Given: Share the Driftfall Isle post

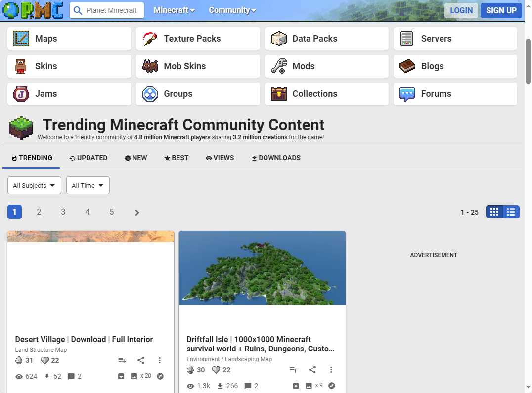Looking at the screenshot, I should (312, 370).
